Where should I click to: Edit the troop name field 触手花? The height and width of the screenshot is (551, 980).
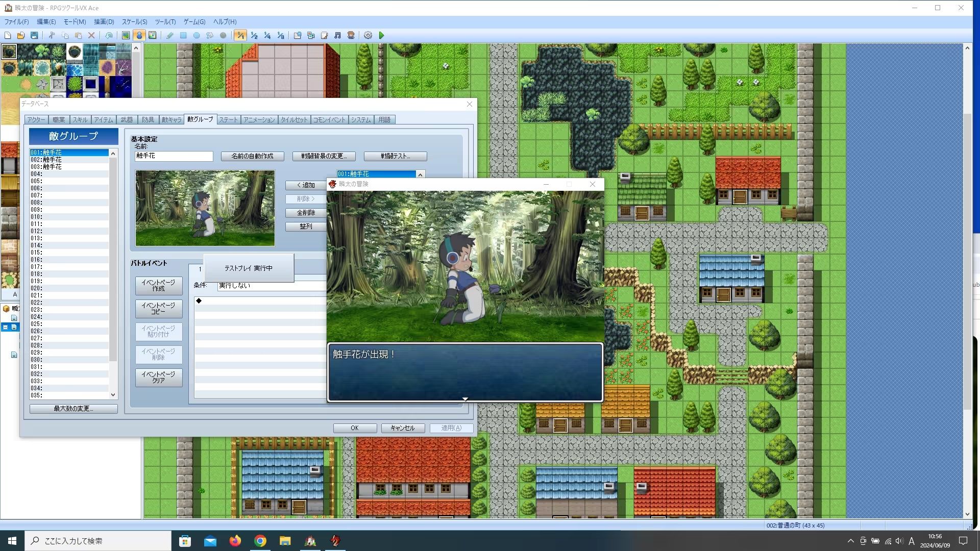coord(174,156)
